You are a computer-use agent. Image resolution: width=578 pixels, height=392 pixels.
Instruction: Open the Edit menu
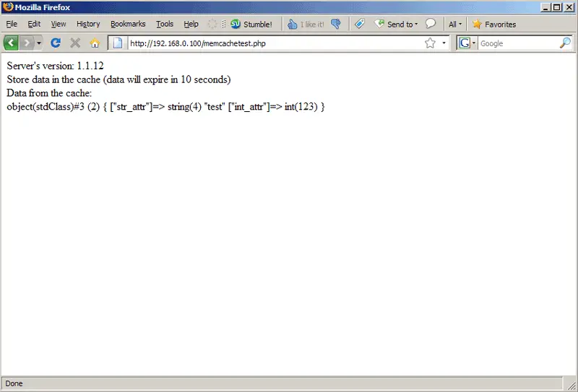tap(34, 24)
